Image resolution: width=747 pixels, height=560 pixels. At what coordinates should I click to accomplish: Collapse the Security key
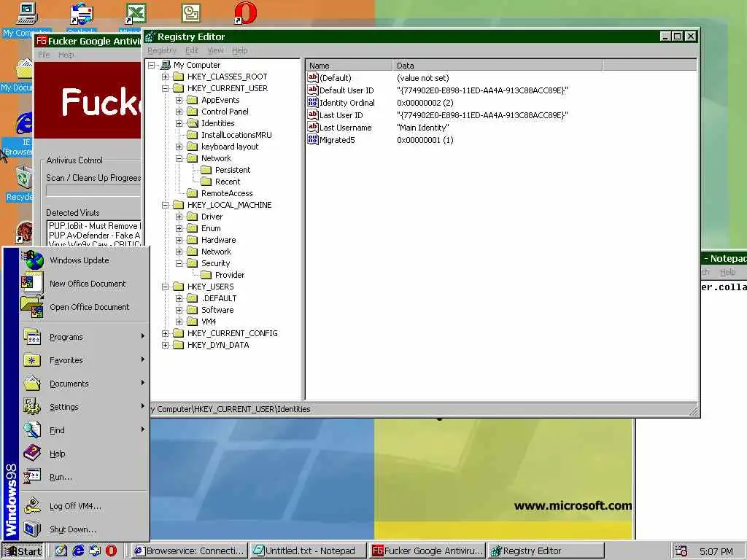[179, 263]
